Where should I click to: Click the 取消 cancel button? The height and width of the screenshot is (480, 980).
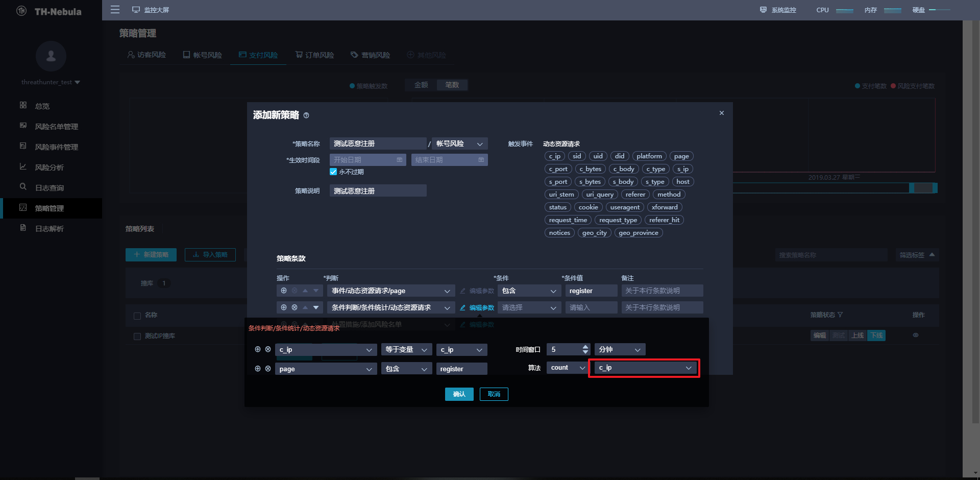coord(494,394)
